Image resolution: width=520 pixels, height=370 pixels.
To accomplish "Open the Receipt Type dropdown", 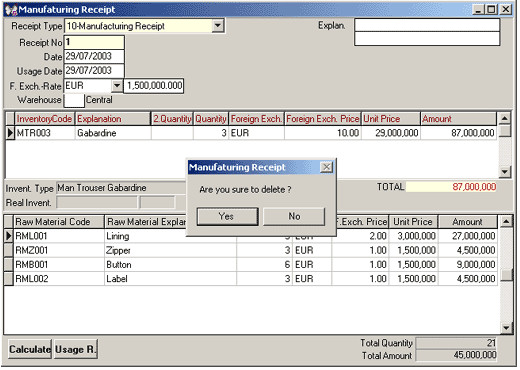I will tap(218, 25).
